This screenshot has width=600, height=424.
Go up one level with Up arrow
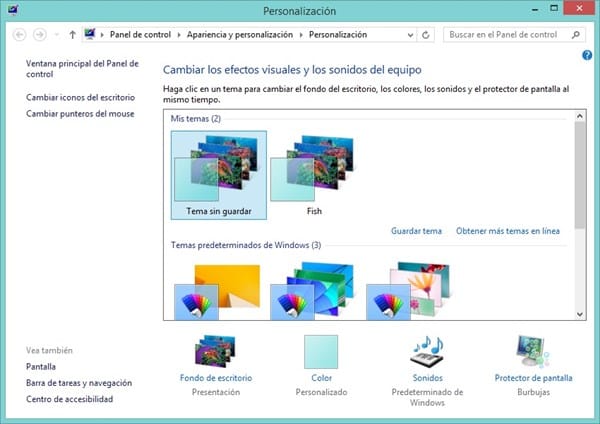72,35
